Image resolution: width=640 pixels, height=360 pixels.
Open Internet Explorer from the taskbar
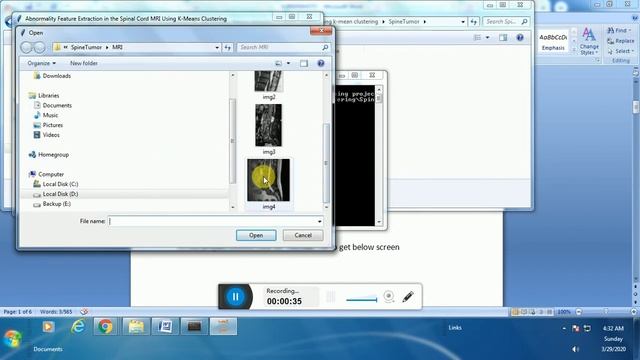tap(78, 327)
